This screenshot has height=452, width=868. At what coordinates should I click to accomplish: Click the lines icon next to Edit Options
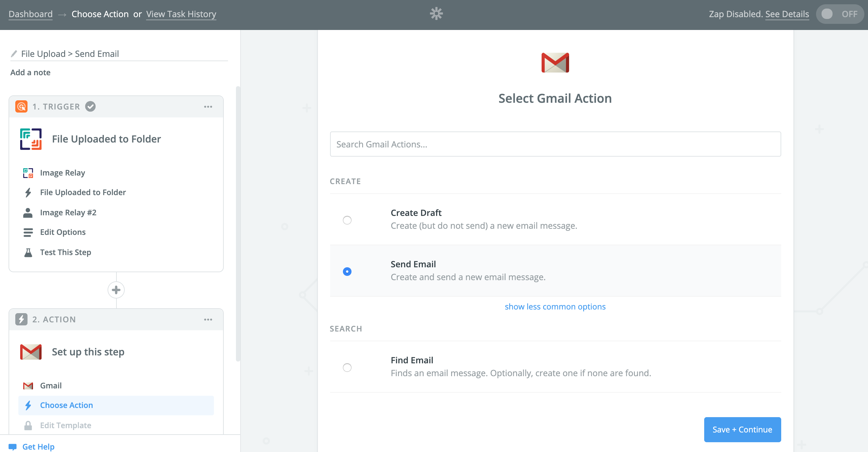[x=28, y=232]
